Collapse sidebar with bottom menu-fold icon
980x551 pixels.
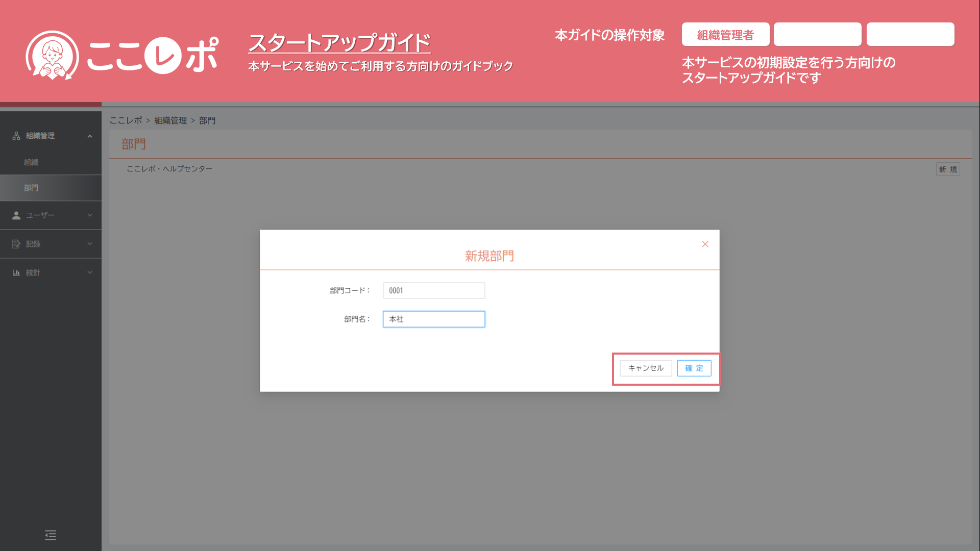coord(51,535)
